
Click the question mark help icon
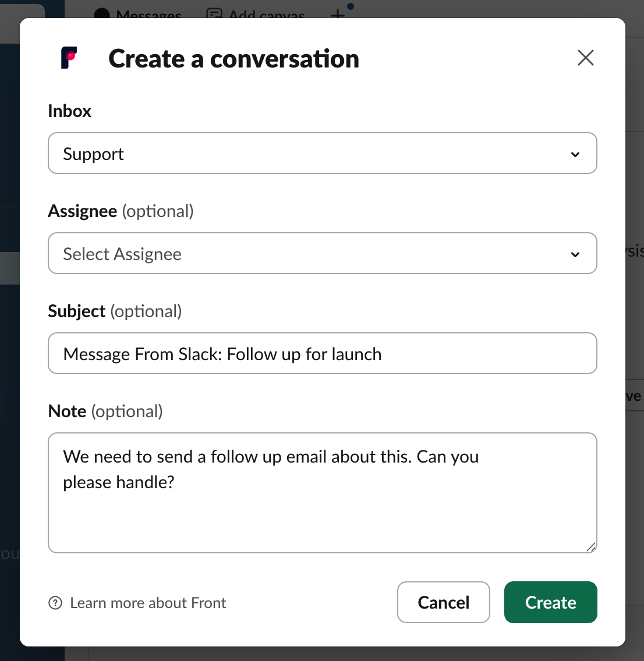point(55,603)
